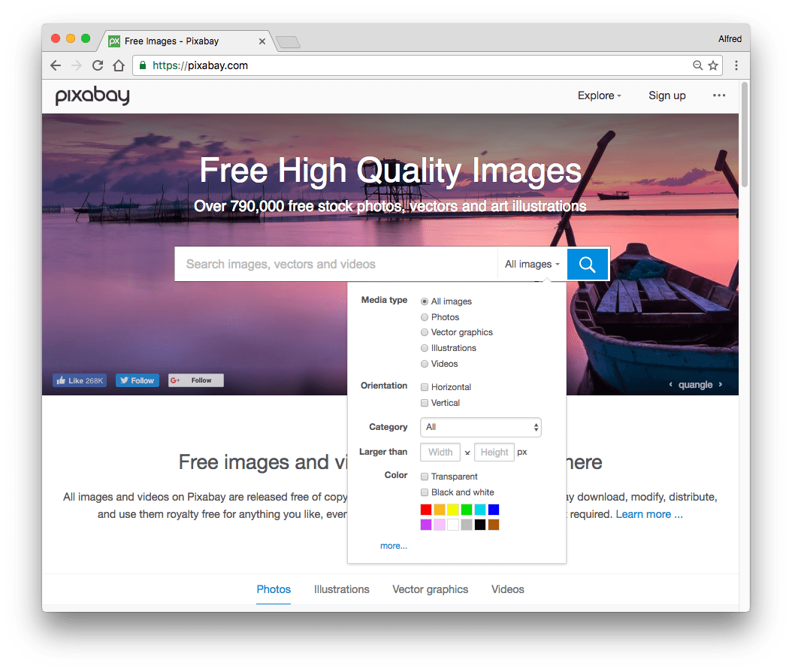Click the Learn more link
792x672 pixels.
645,514
